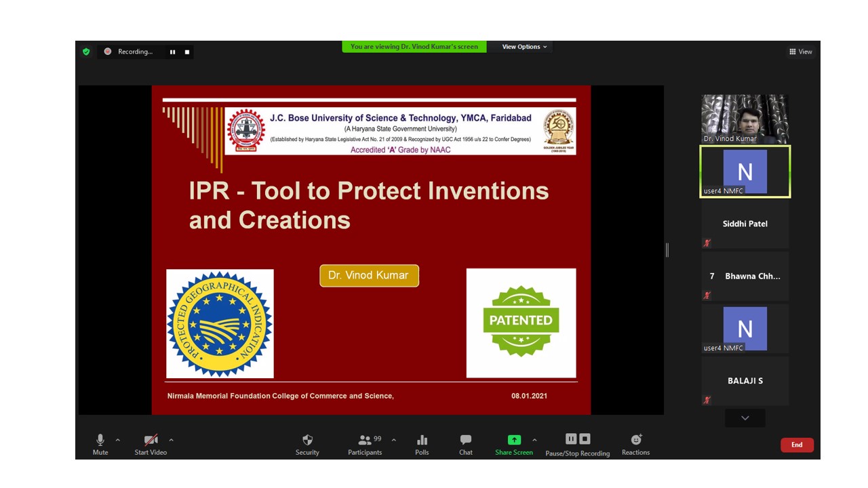Click the green encryption shield icon
This screenshot has height=488, width=868.
click(86, 52)
